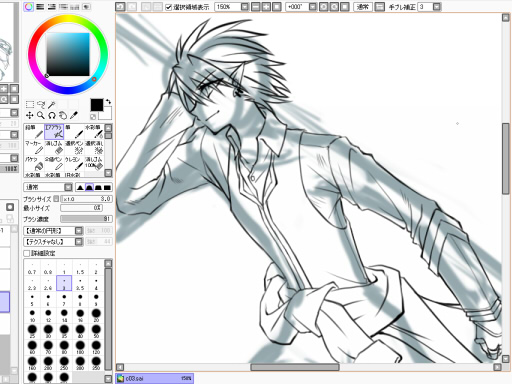Select the flat hardest brush edge shape

[x=107, y=187]
